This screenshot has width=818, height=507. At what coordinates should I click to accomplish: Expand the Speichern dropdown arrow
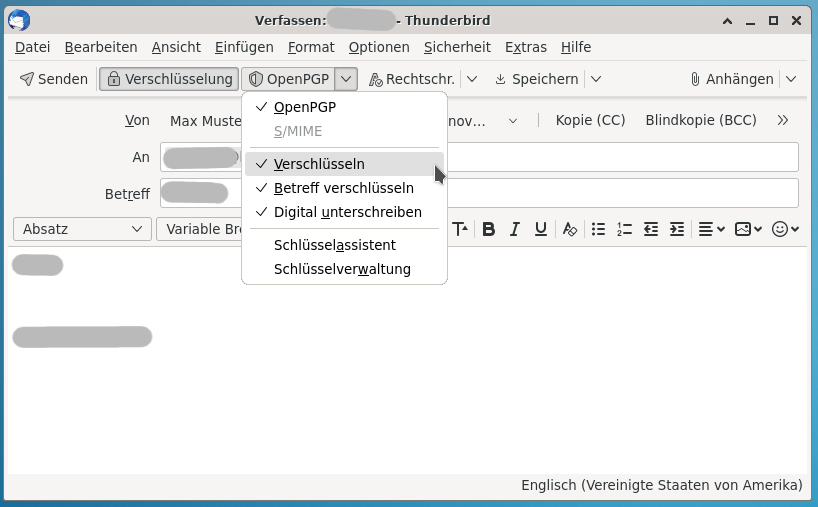tap(596, 79)
